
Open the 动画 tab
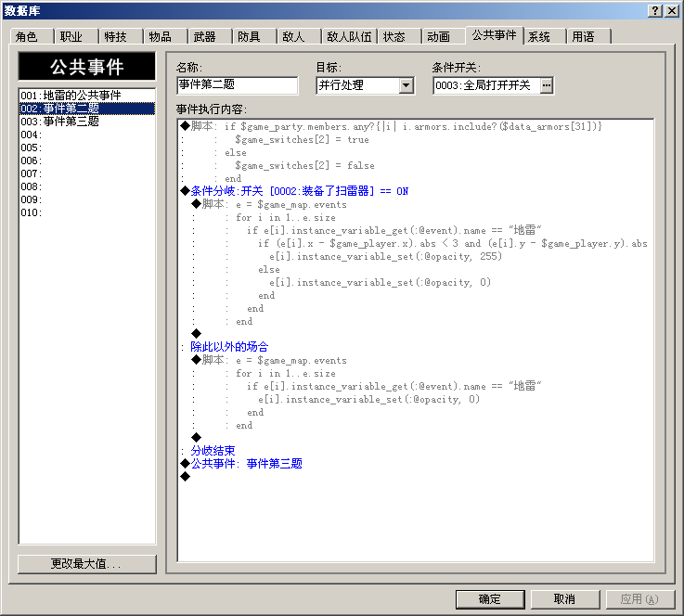(x=444, y=36)
